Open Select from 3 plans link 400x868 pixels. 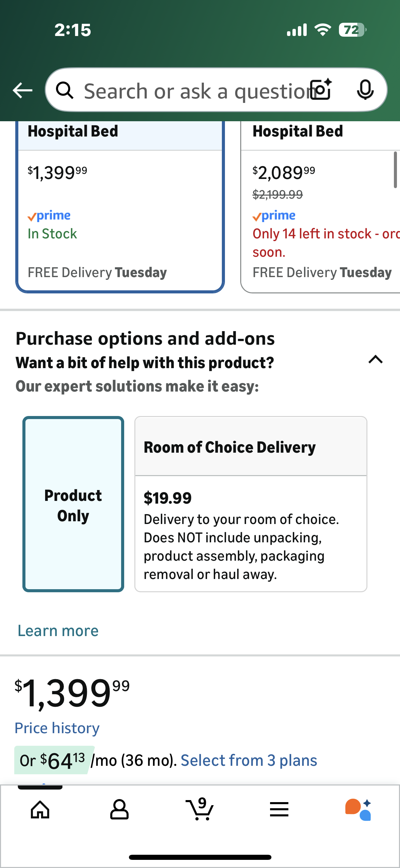click(x=249, y=761)
